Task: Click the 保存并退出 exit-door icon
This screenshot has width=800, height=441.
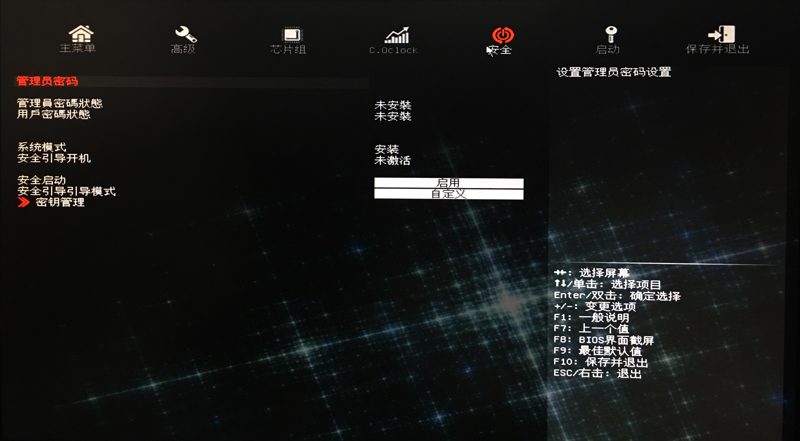Action: click(721, 34)
